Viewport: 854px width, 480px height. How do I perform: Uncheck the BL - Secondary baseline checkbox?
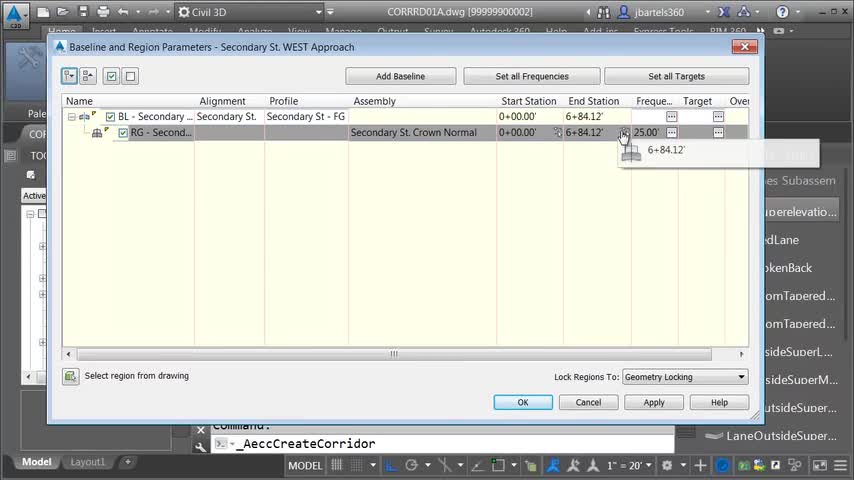[111, 117]
